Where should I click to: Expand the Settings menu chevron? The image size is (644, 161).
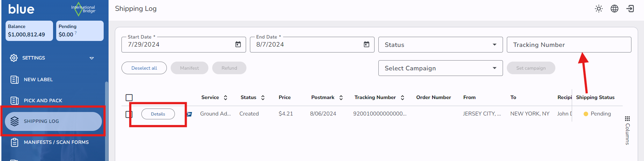(92, 58)
